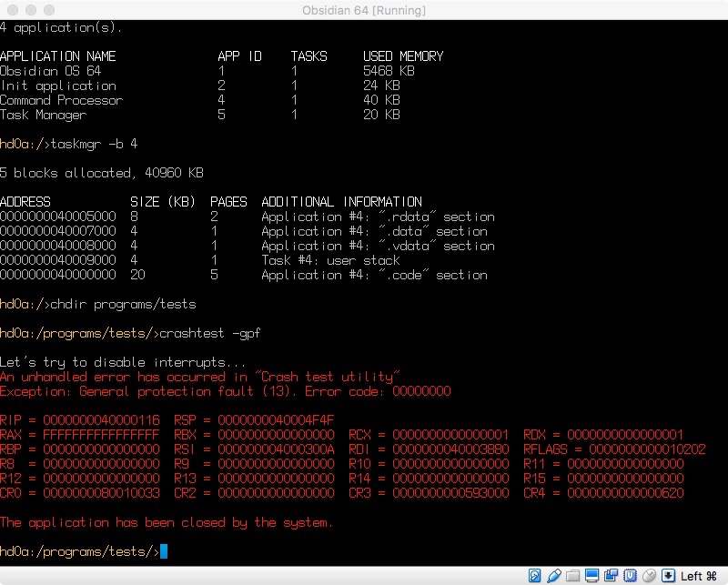728x585 pixels.
Task: Click the Left ⌘ host key label
Action: click(698, 576)
